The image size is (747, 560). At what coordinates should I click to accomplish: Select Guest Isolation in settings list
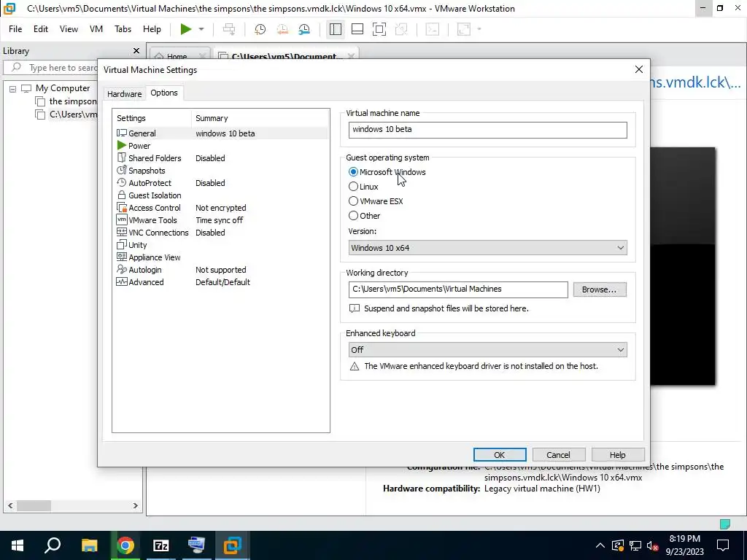(x=220, y=195)
